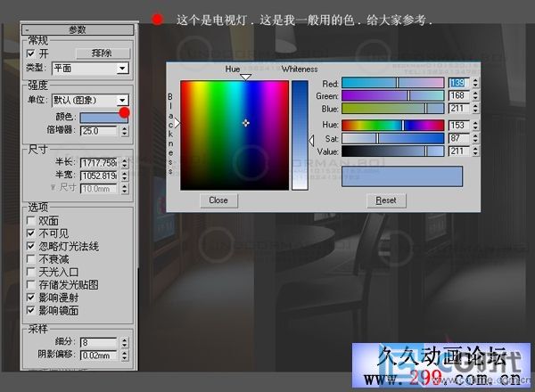The width and height of the screenshot is (535, 392).
Task: Toggle the 影响漫射 checkbox
Action: [x=30, y=298]
